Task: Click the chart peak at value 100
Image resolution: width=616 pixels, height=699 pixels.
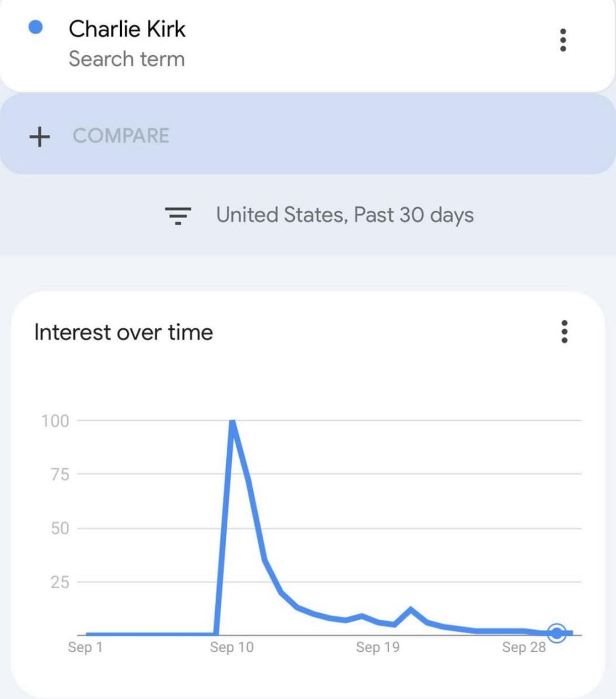Action: click(233, 421)
